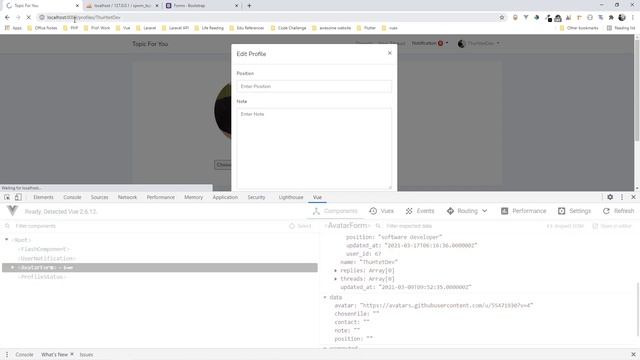The height and width of the screenshot is (360, 640).
Task: Expand the threads Array[0] entry
Action: pos(336,279)
